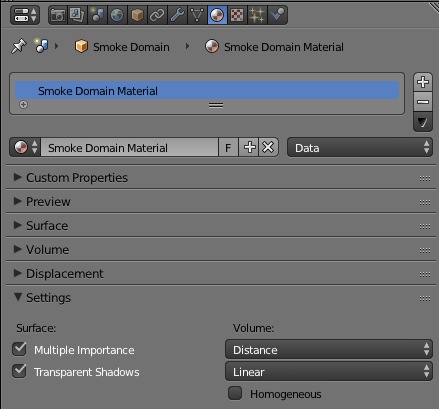Click the Preview panel grip handle
Viewport: 439px width, 409px height.
pyautogui.click(x=425, y=202)
